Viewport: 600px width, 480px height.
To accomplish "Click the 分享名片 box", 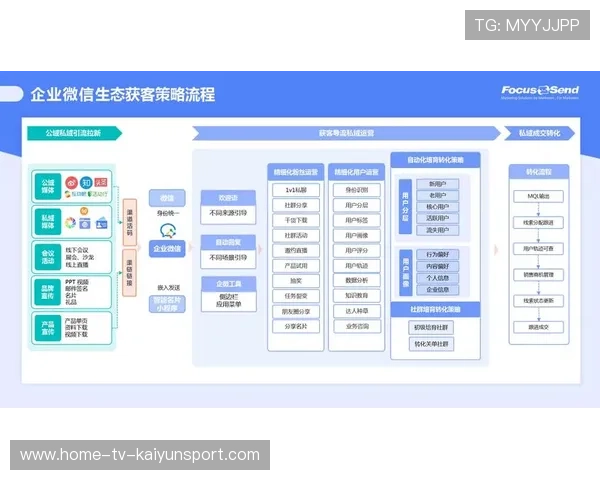I will pos(296,326).
